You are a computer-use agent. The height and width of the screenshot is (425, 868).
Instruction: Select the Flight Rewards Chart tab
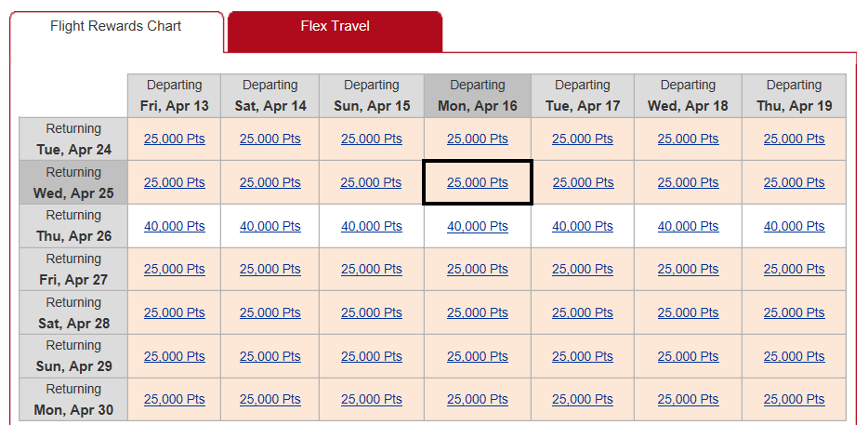pyautogui.click(x=115, y=26)
